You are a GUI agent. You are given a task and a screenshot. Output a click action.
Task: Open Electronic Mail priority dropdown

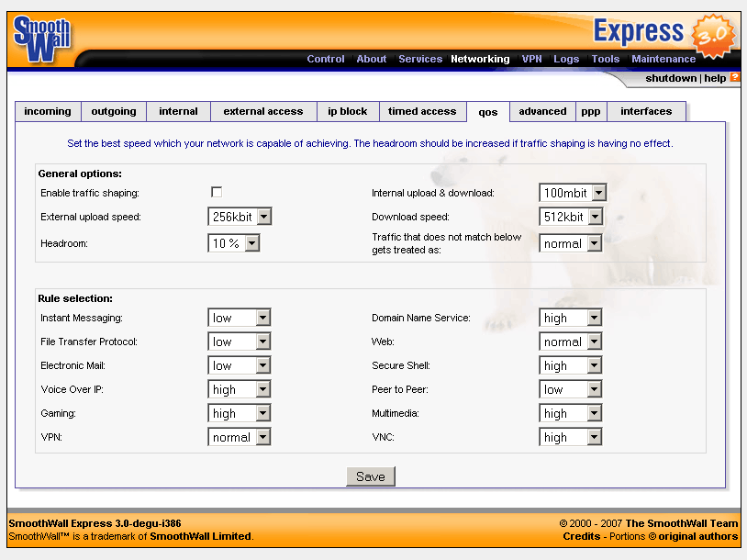tap(240, 365)
